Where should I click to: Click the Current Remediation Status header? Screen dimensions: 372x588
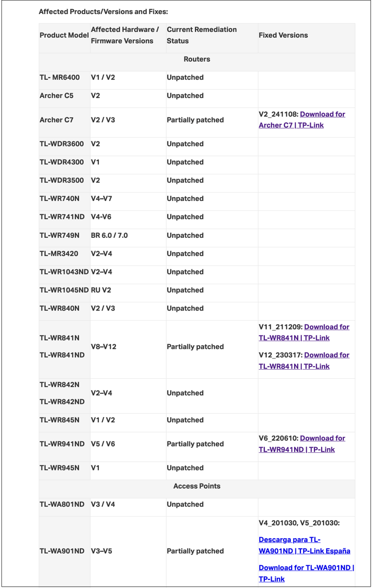click(202, 35)
